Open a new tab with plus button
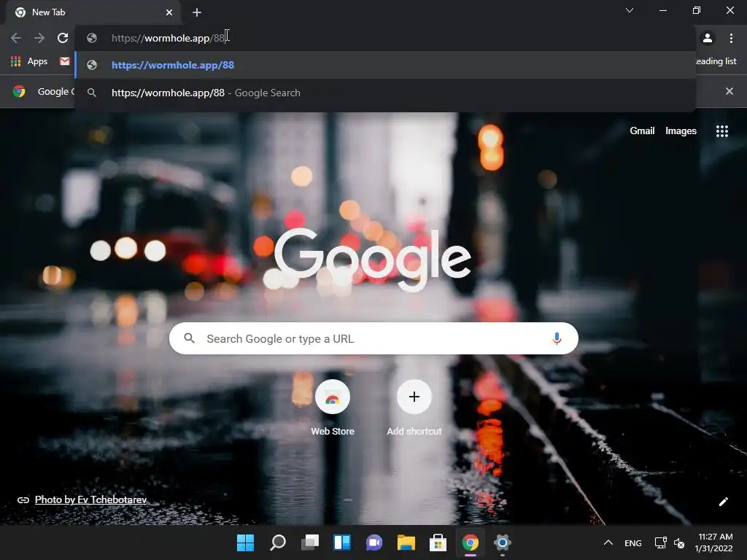 (x=197, y=12)
